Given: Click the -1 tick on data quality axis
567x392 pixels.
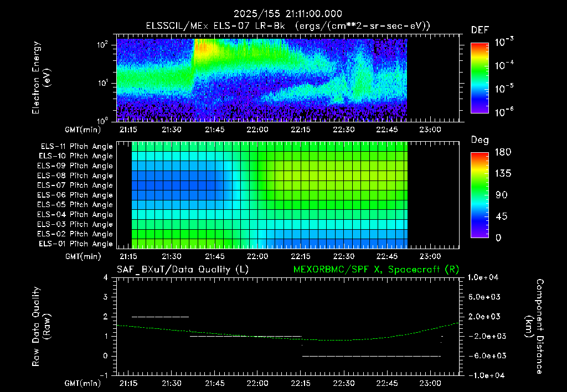Looking at the screenshot, I should [104, 375].
